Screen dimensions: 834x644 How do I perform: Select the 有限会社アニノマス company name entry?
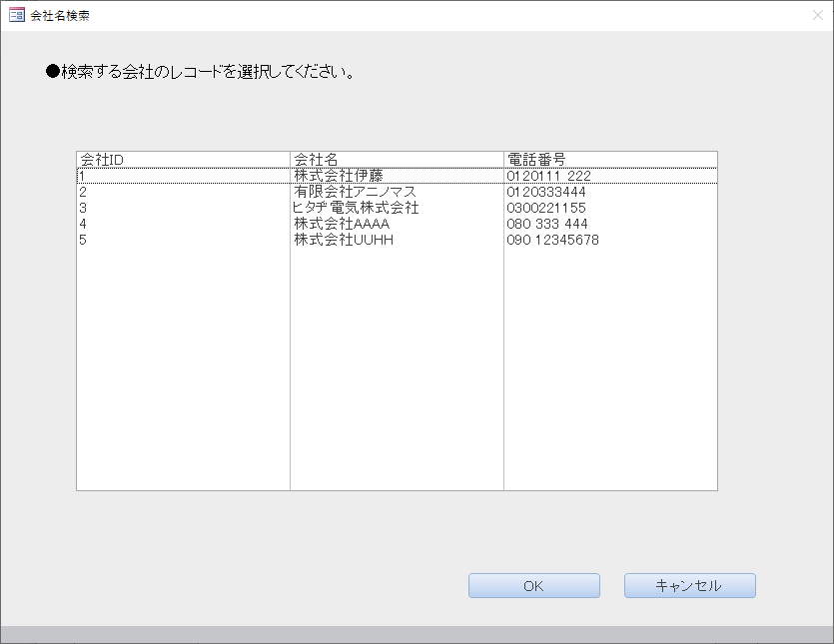click(354, 192)
